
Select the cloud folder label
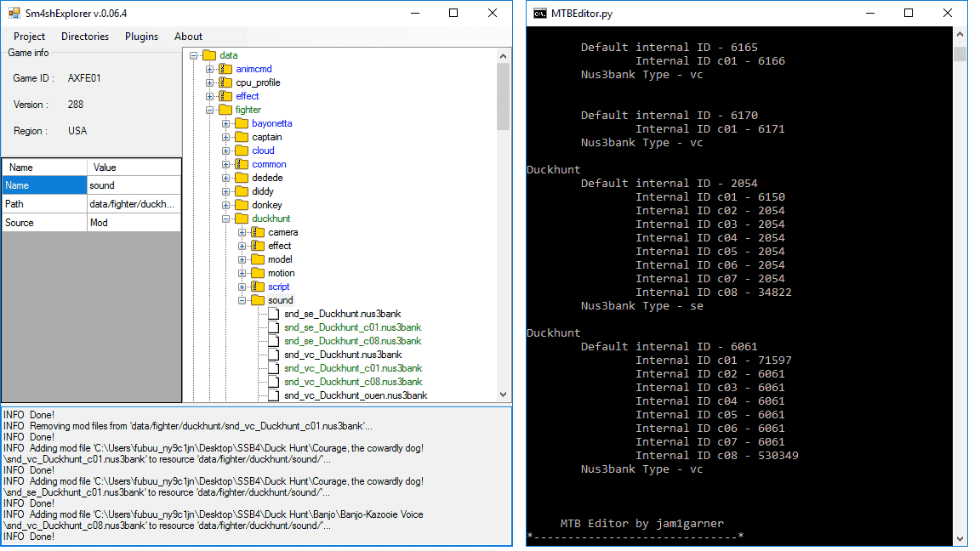click(263, 151)
